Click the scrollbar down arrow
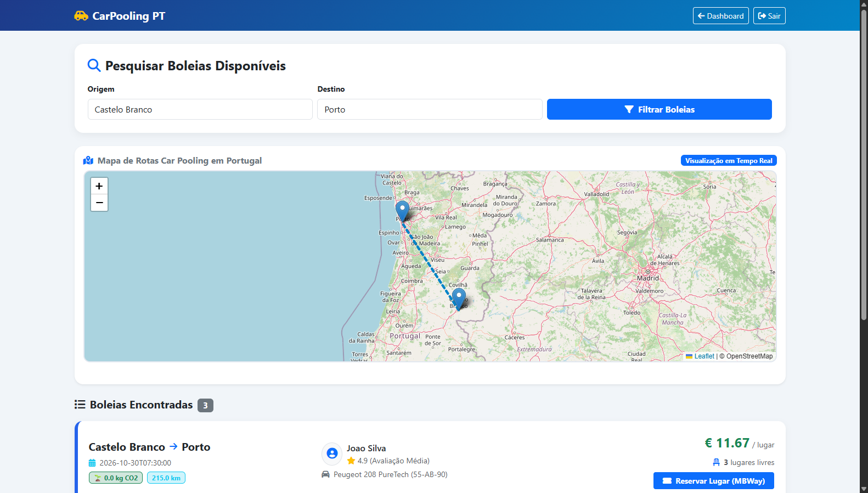The width and height of the screenshot is (868, 493). (x=864, y=489)
